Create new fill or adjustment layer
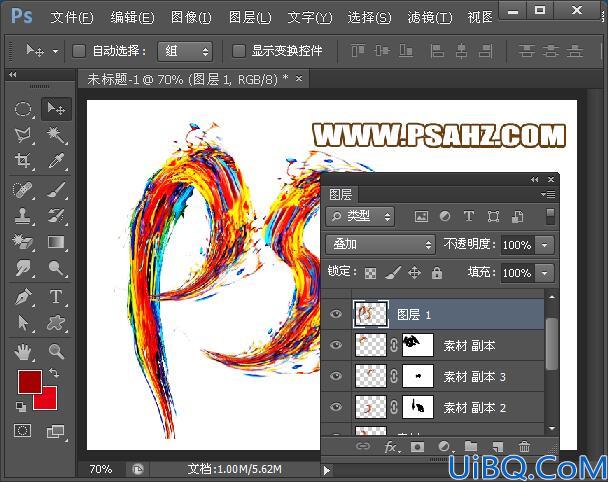The height and width of the screenshot is (482, 608). 444,447
